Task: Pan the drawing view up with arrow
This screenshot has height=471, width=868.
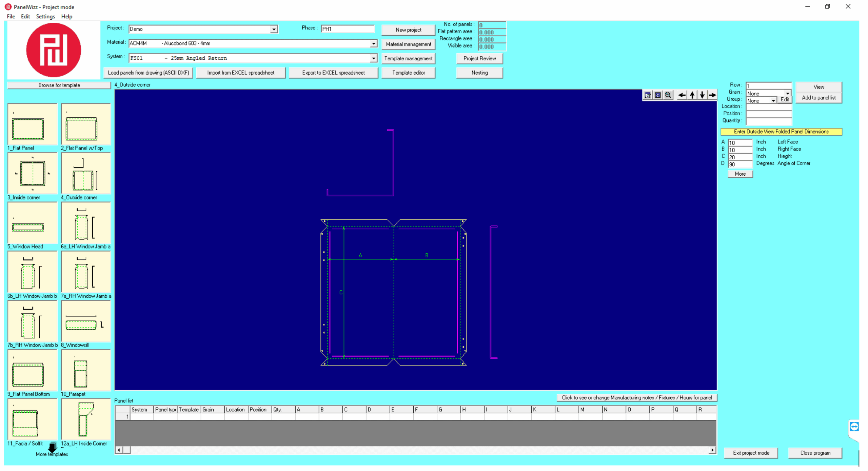Action: coord(692,95)
